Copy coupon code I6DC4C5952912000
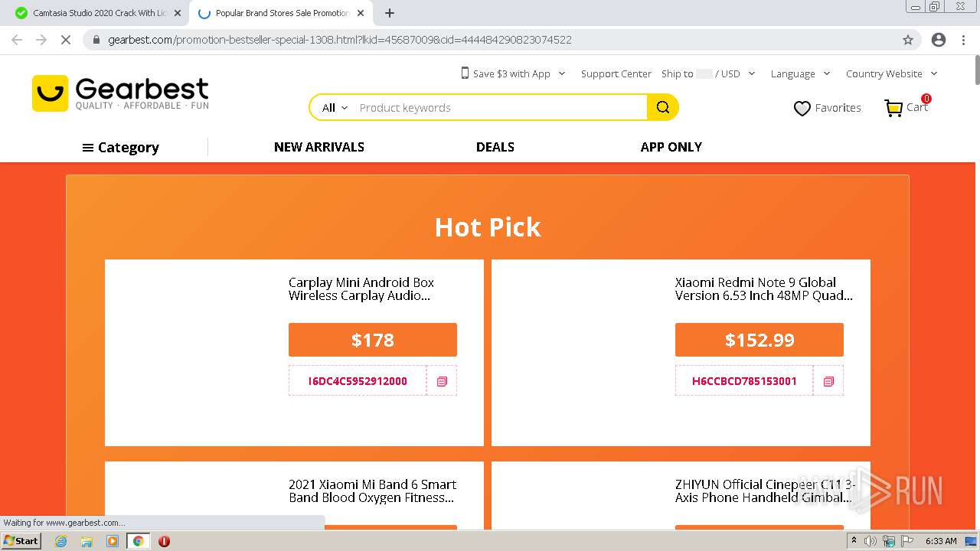The image size is (980, 551). [x=442, y=381]
